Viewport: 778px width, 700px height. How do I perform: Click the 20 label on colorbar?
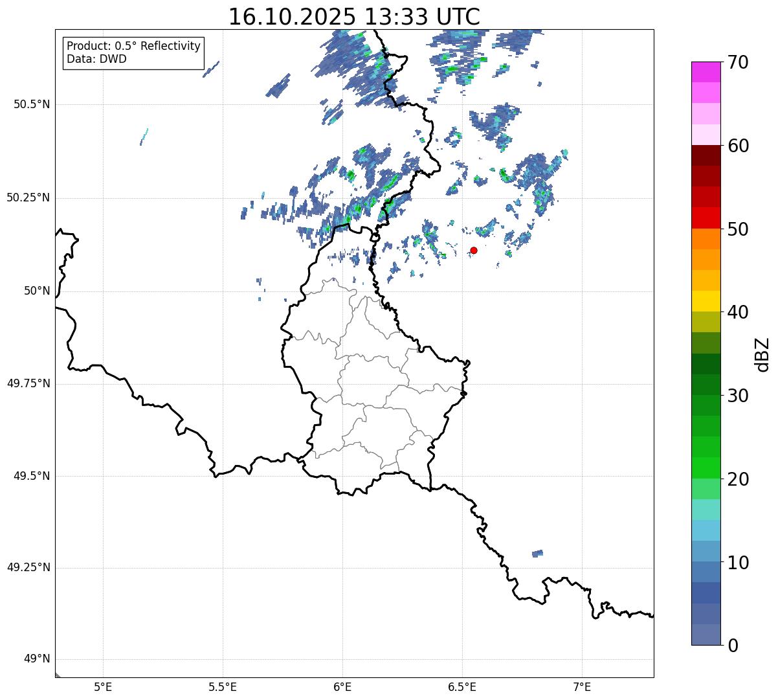point(738,479)
